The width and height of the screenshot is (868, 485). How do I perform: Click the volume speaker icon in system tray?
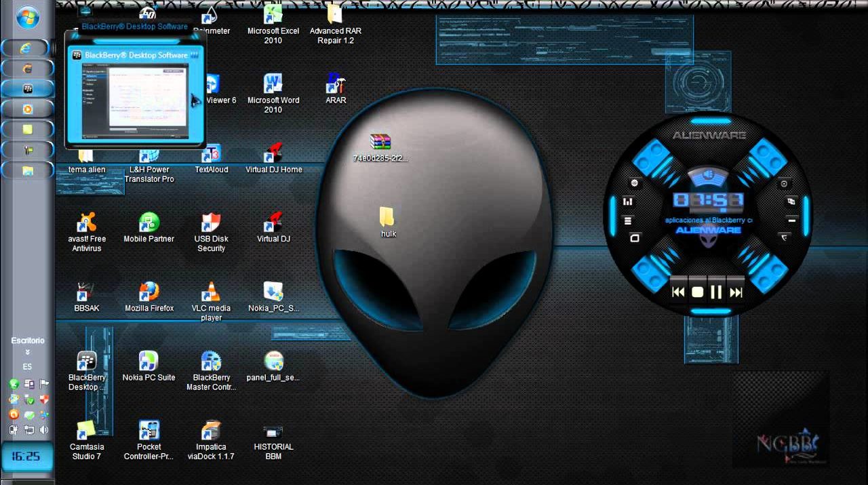pyautogui.click(x=44, y=430)
